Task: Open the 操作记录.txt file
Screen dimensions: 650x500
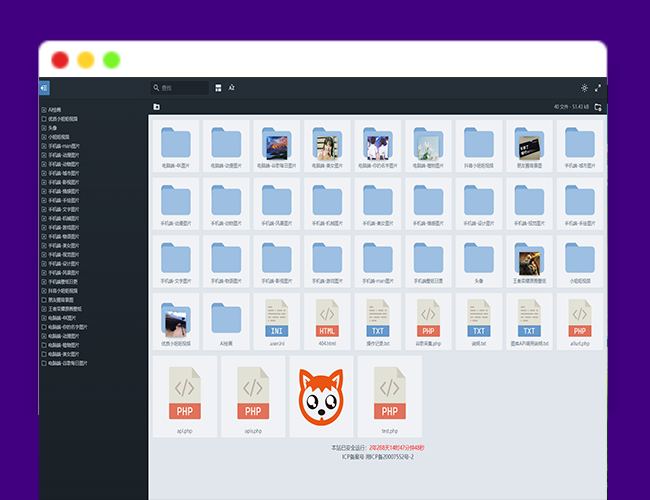Action: [378, 319]
